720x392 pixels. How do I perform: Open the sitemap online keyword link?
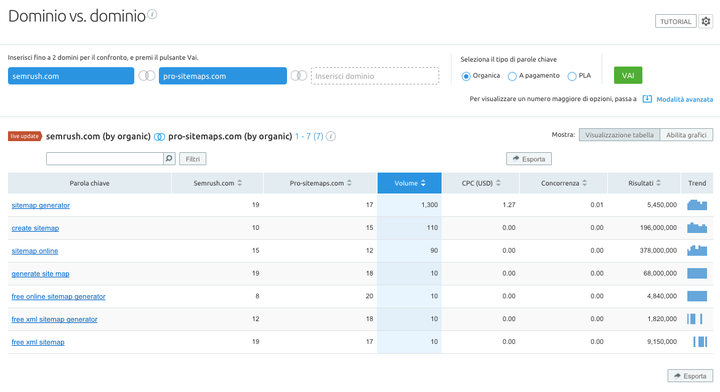click(34, 251)
